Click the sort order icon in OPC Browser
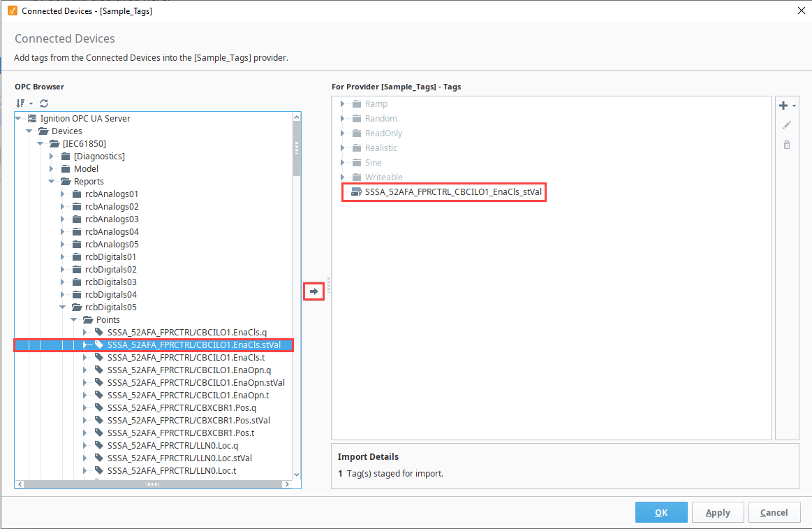The image size is (812, 529). (20, 103)
